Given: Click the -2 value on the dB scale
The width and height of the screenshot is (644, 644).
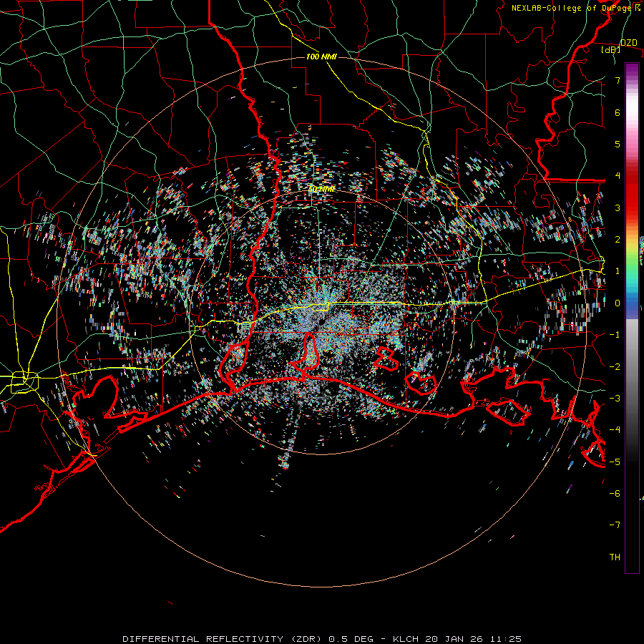Looking at the screenshot, I should [x=615, y=367].
